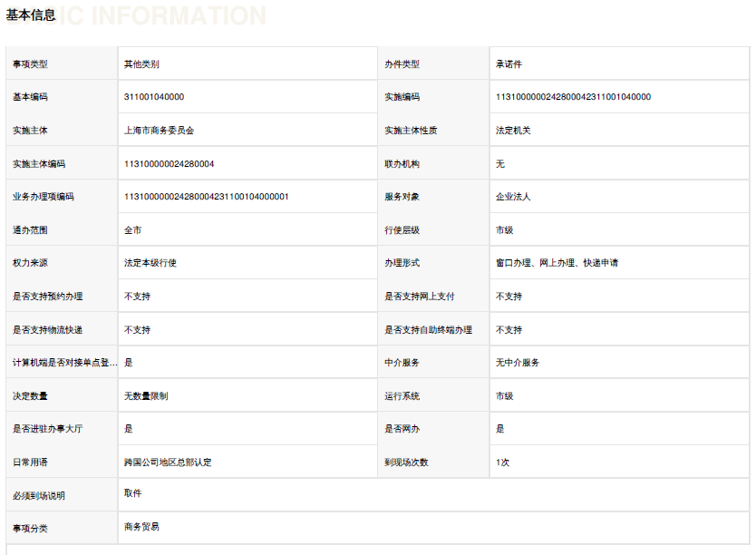Select the truncated '计算机端是否对接单点登…' label
Viewport: 756px width, 555px height.
[x=64, y=363]
